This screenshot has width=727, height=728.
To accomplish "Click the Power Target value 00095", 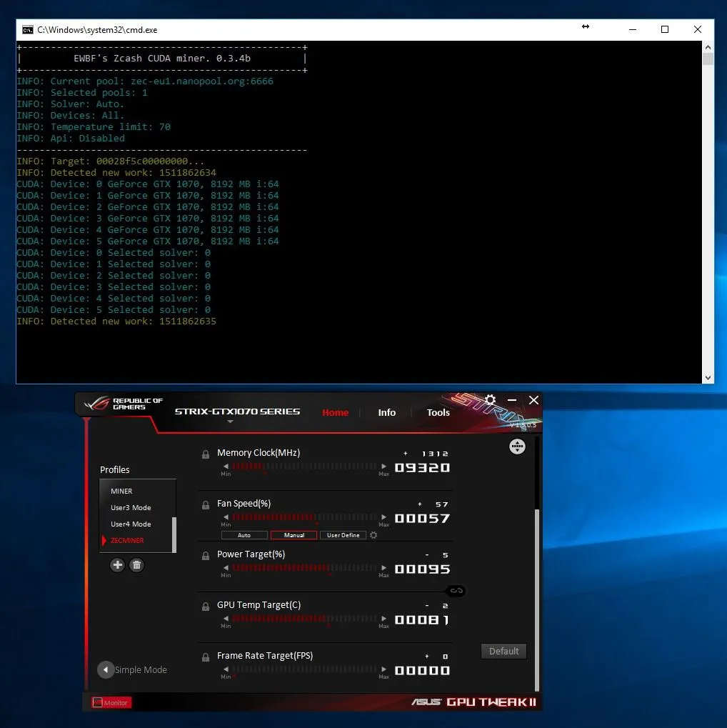I will click(422, 569).
